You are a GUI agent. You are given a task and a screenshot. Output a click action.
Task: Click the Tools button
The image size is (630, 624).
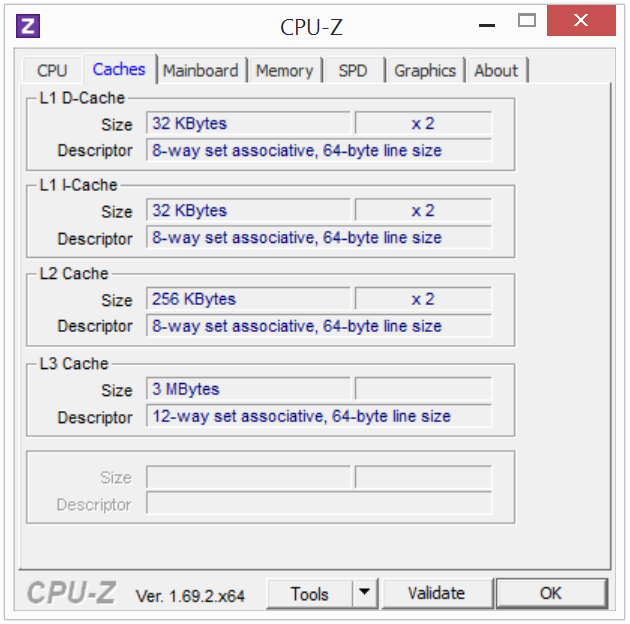(310, 593)
